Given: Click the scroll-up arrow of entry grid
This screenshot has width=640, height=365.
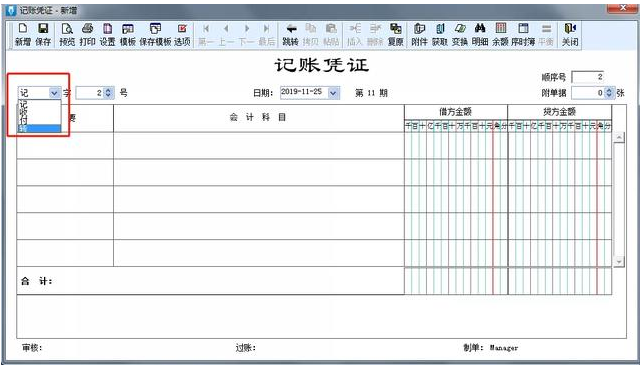Looking at the screenshot, I should click(x=619, y=138).
